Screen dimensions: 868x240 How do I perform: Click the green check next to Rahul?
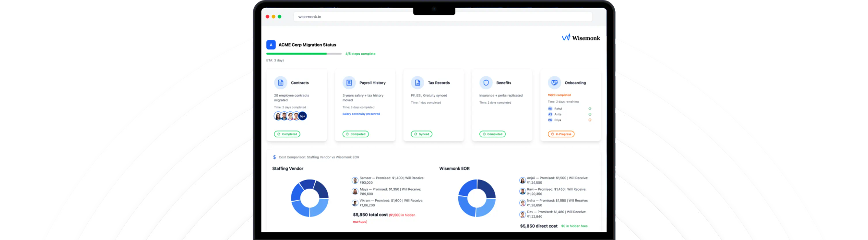590,108
